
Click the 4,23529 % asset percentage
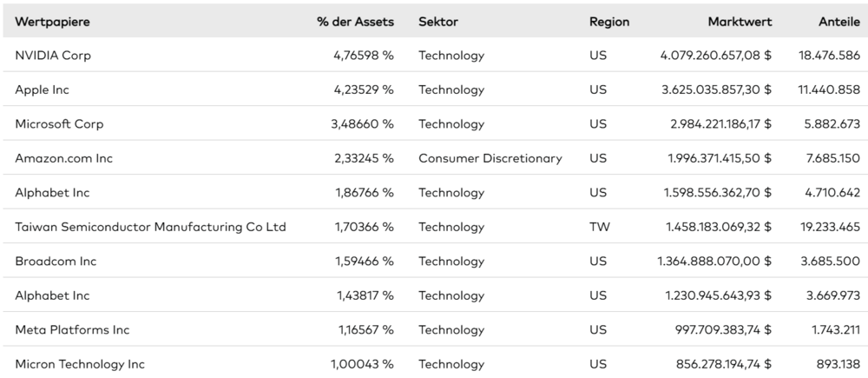[364, 90]
